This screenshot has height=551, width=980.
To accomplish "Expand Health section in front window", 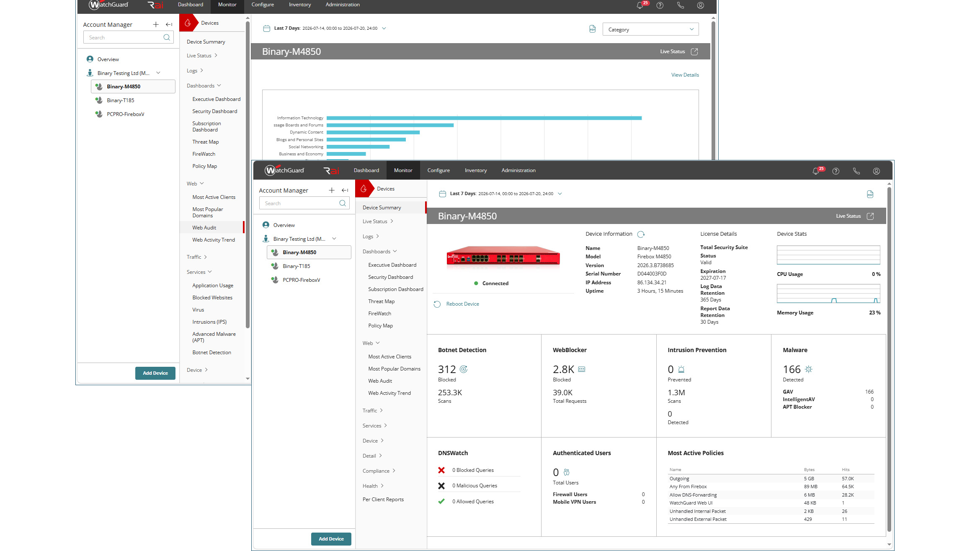I will (x=373, y=486).
